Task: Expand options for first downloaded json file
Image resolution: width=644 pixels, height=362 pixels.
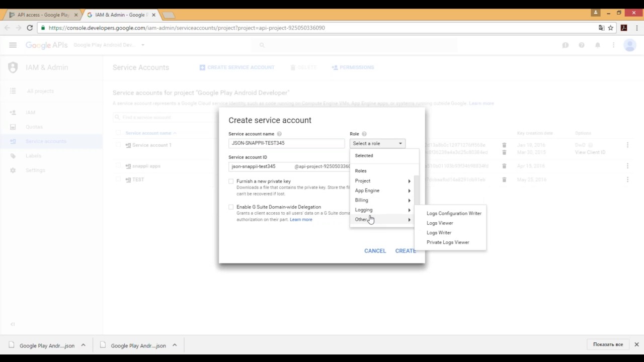Action: point(84,345)
